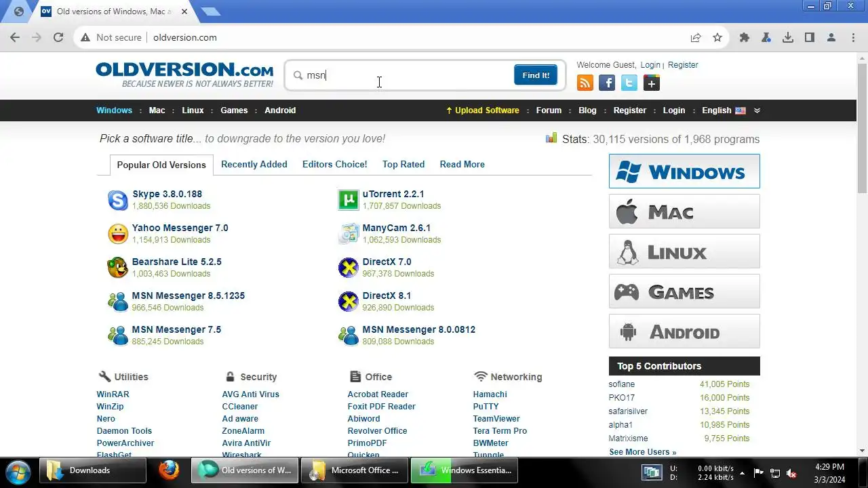The image size is (868, 488).
Task: Click the uTorrent 2.2.1 icon
Action: click(x=348, y=200)
